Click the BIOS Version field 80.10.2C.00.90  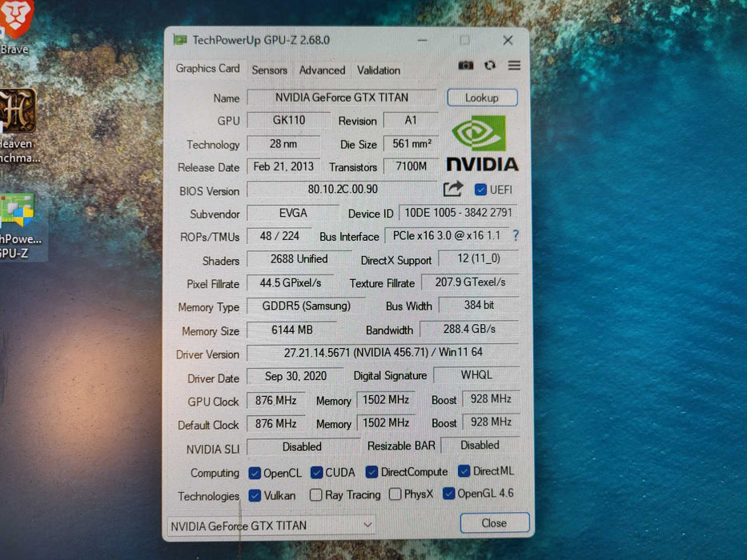pos(342,189)
